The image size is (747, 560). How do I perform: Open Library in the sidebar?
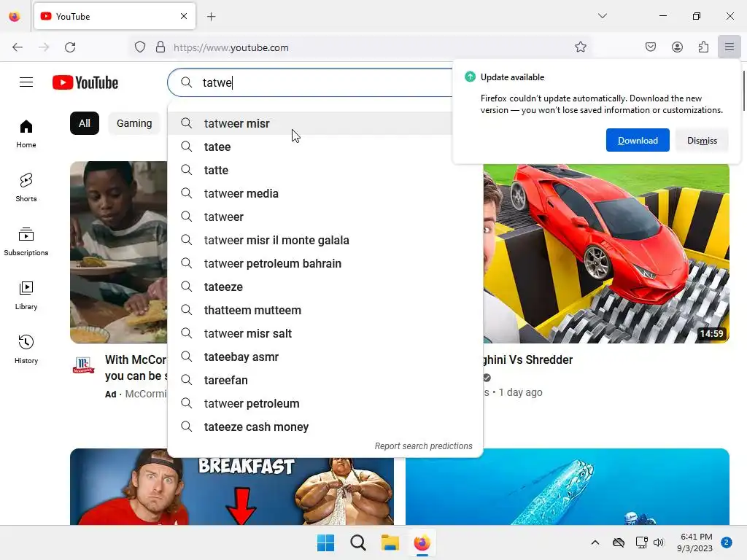[x=26, y=296]
